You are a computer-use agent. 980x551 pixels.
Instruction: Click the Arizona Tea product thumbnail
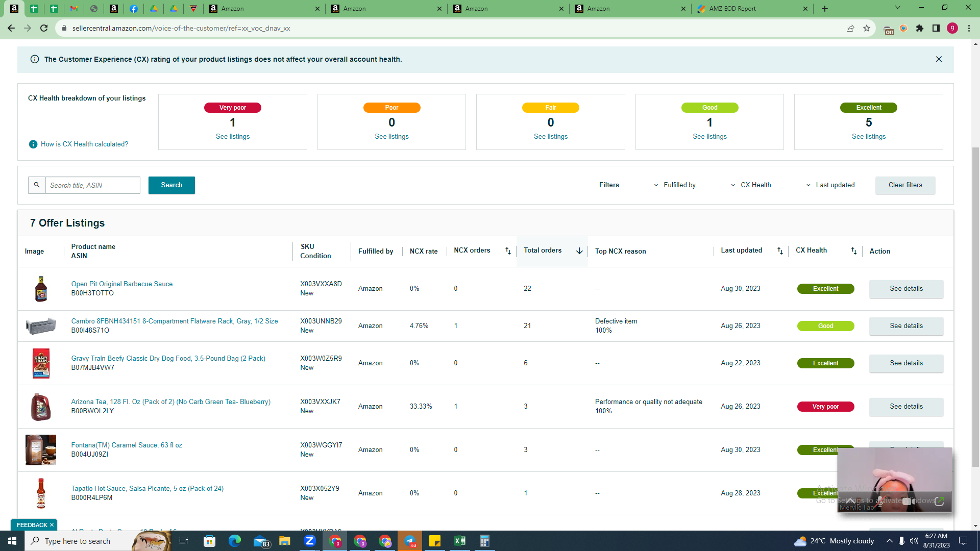(41, 407)
